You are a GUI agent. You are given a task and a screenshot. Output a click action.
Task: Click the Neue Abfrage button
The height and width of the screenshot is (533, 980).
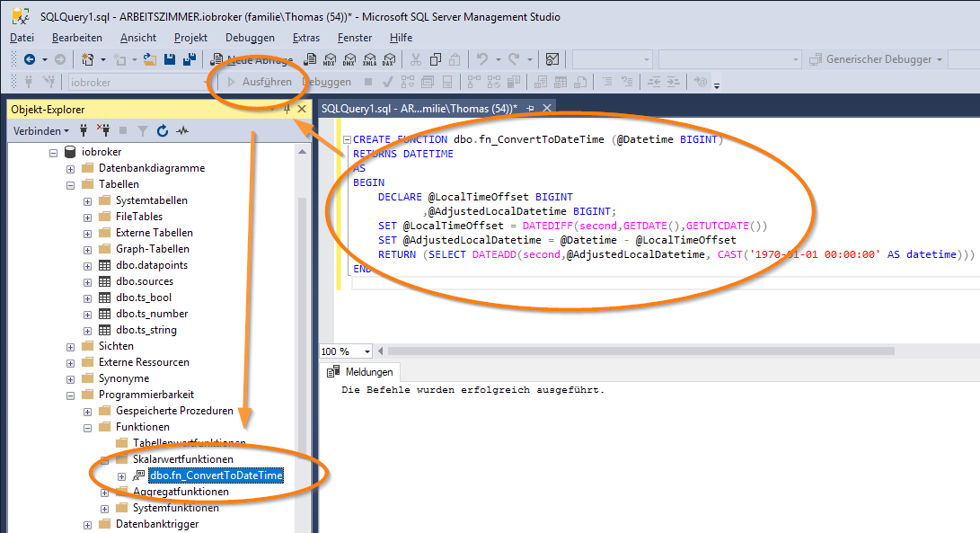pyautogui.click(x=252, y=59)
